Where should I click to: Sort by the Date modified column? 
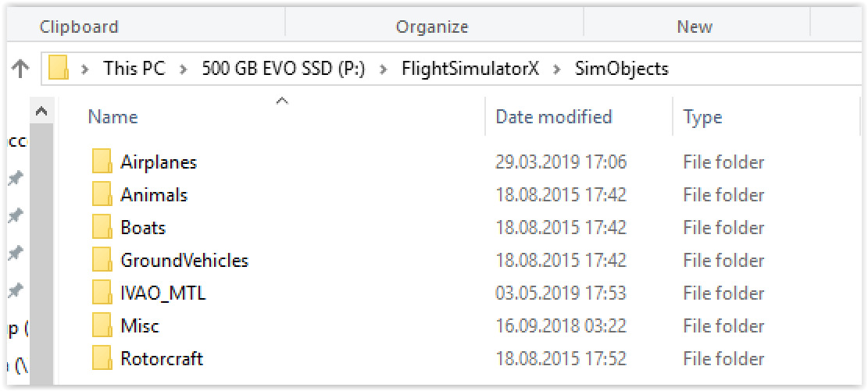(554, 117)
